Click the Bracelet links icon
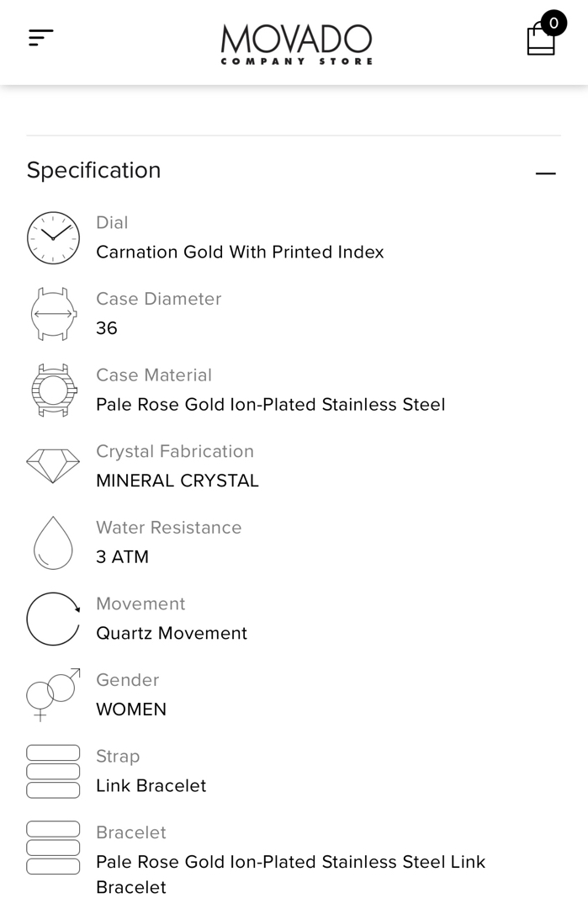Viewport: 588px width, 909px height. 53,848
